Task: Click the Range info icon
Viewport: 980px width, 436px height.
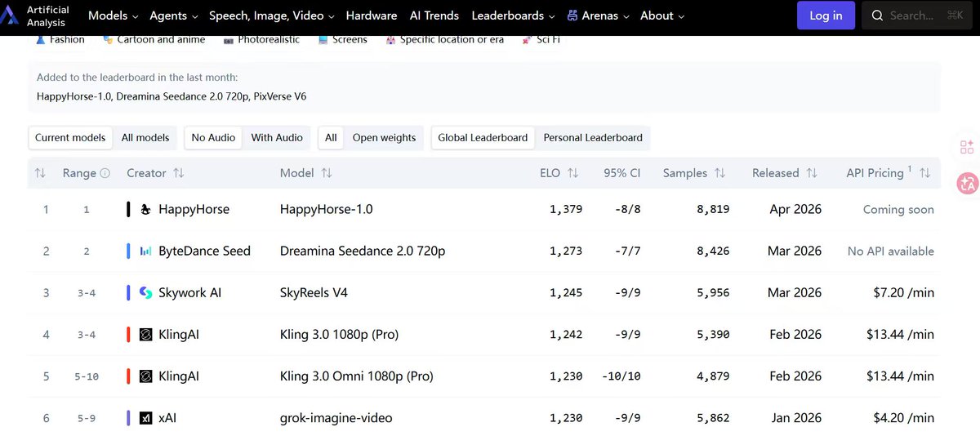Action: point(105,173)
